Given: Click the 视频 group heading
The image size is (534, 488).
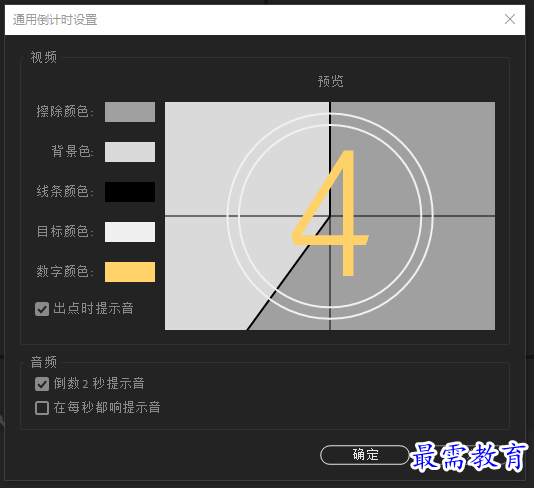Looking at the screenshot, I should (44, 57).
